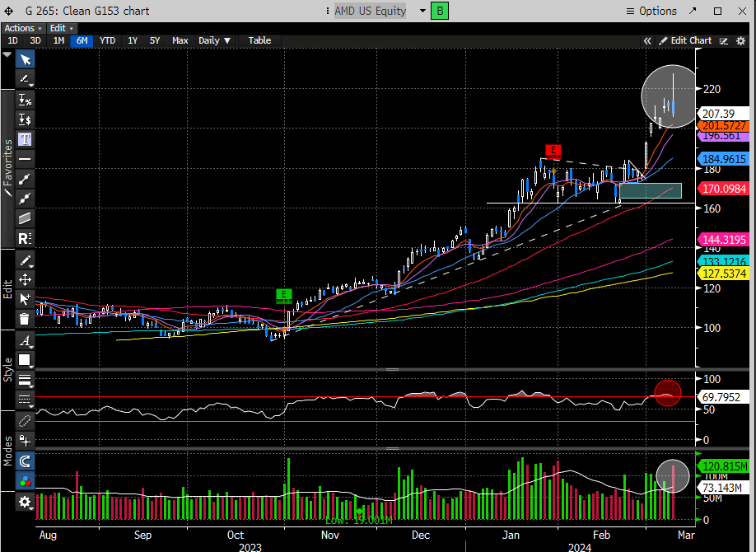Toggle the 6M time range
756x552 pixels.
click(82, 40)
